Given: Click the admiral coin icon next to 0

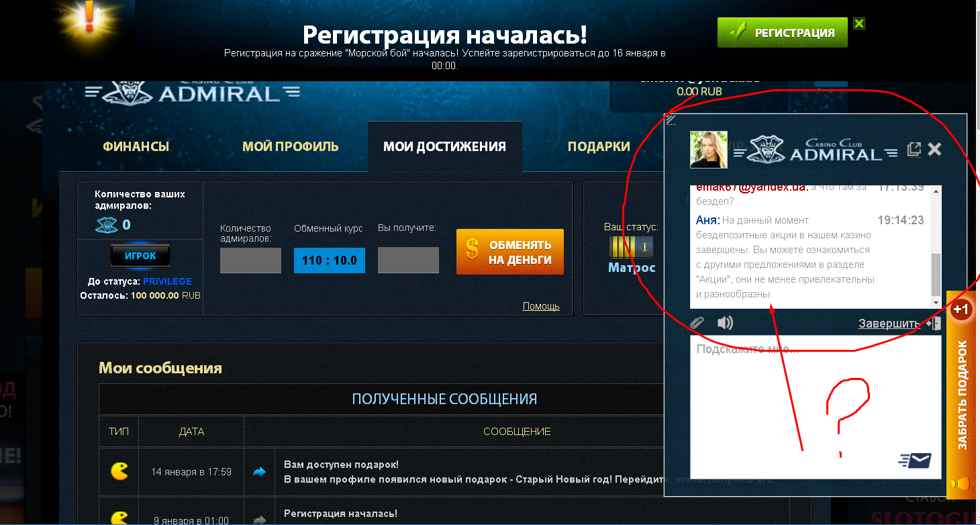Looking at the screenshot, I should click(x=107, y=226).
